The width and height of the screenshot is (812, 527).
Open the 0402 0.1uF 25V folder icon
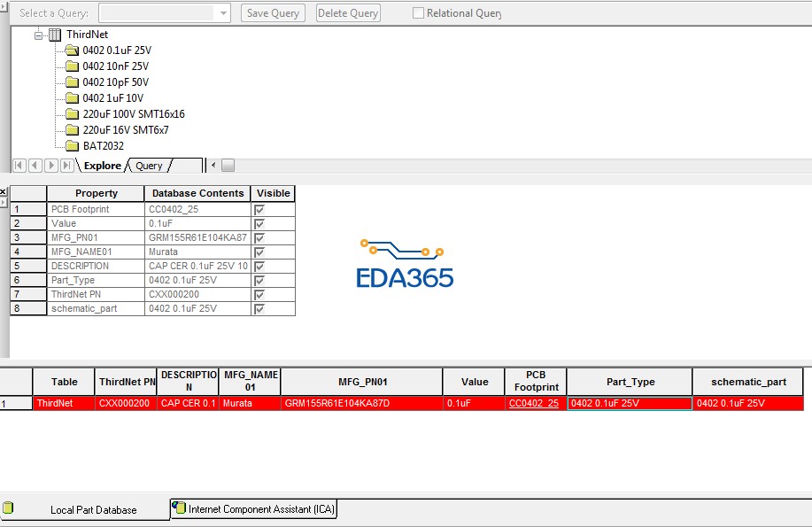tap(72, 50)
